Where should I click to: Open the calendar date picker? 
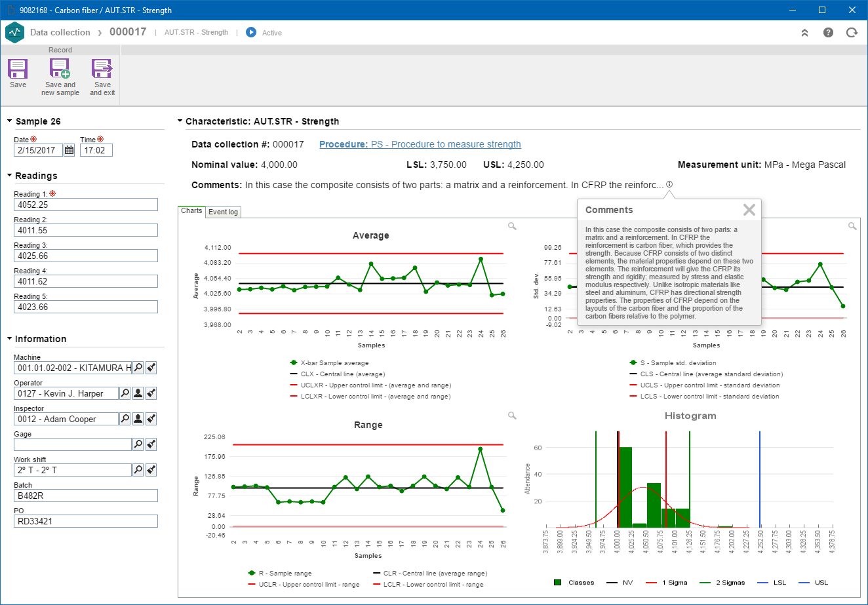(69, 150)
